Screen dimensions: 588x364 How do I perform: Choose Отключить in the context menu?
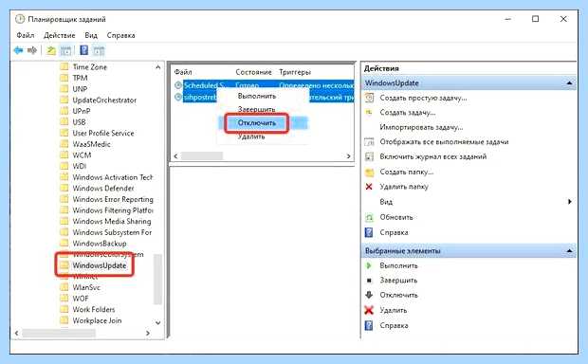coord(257,122)
